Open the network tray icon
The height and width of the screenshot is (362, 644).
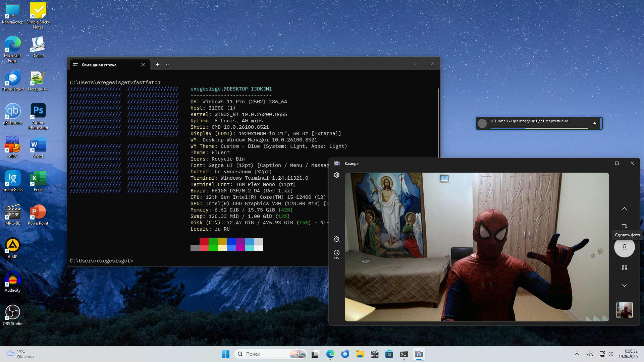coord(602,354)
